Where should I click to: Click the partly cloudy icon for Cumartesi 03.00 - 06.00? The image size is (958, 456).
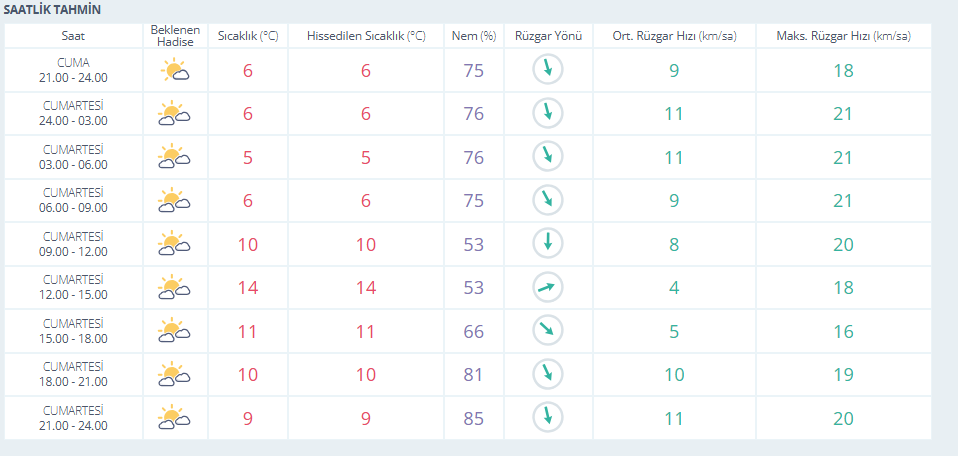pyautogui.click(x=174, y=157)
